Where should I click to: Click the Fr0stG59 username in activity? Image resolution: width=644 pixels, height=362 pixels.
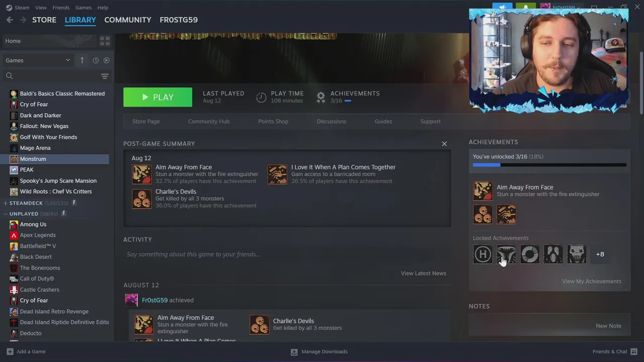coord(154,300)
